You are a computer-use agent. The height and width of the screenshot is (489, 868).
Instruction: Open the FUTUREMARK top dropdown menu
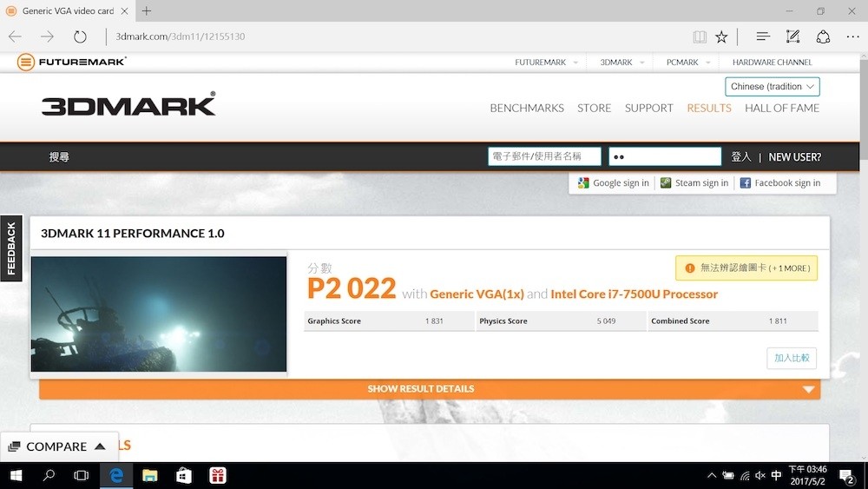546,62
